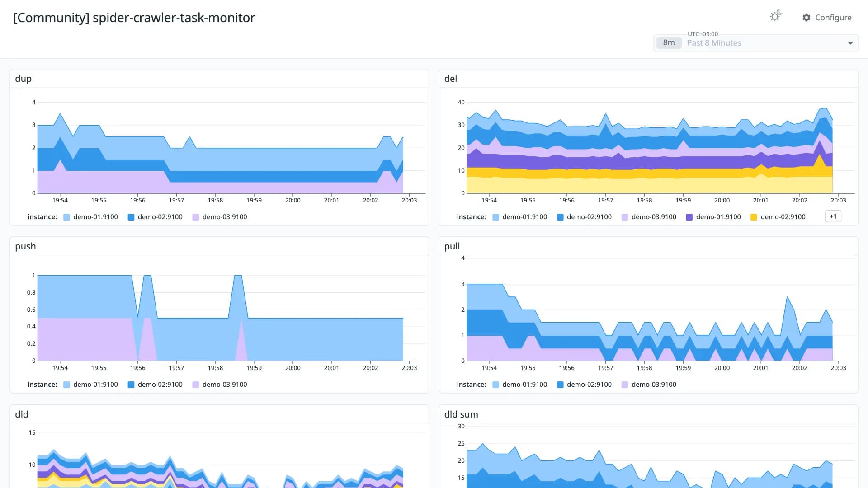Viewport: 868px width, 488px height.
Task: Click the 19:57 tick on push chart
Action: click(x=176, y=368)
